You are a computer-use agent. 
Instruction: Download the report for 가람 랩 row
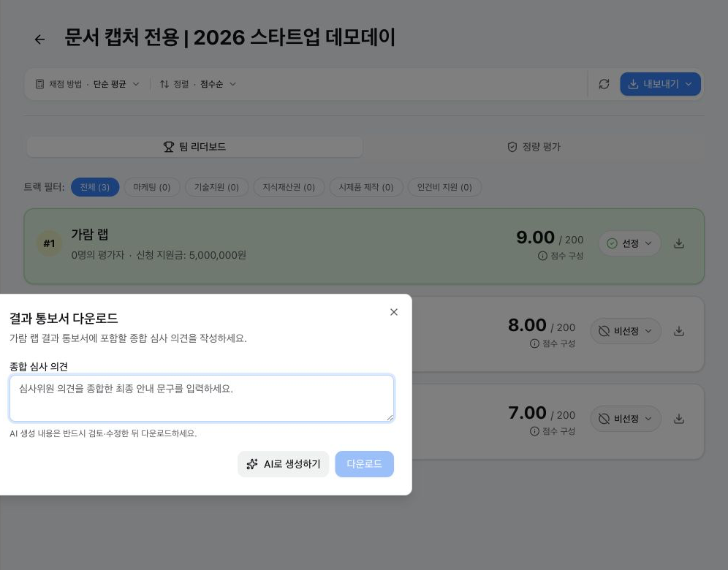coord(679,243)
